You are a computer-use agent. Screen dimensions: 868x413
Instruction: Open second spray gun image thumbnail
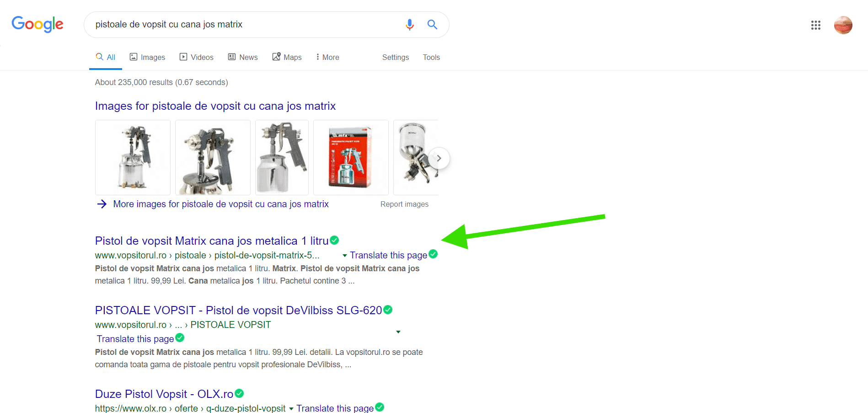point(213,158)
